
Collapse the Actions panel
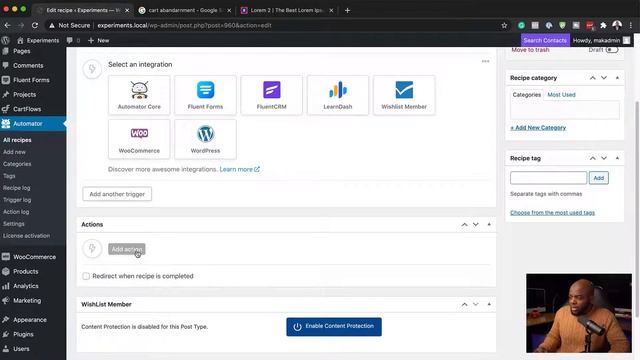pos(489,224)
